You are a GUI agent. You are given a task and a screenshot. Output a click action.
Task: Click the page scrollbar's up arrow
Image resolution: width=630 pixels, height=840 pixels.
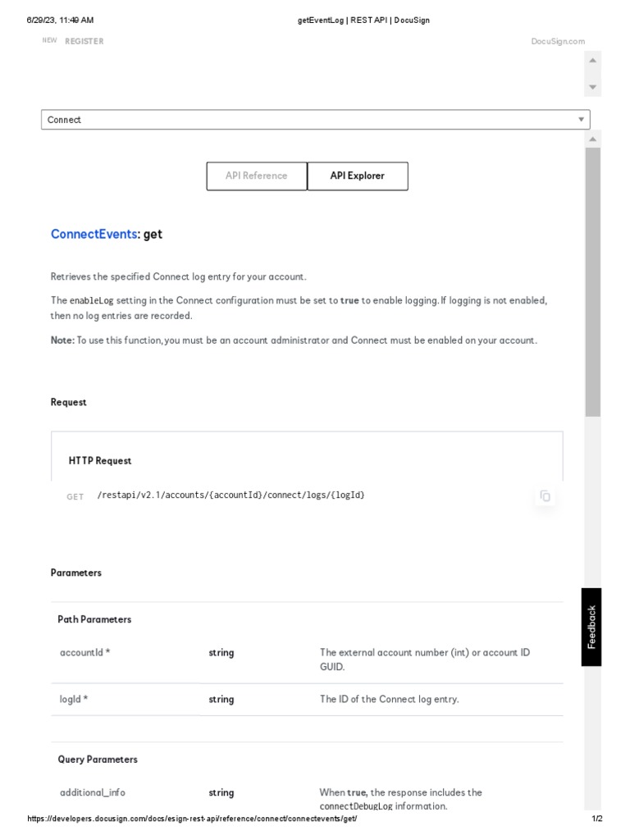click(x=592, y=139)
